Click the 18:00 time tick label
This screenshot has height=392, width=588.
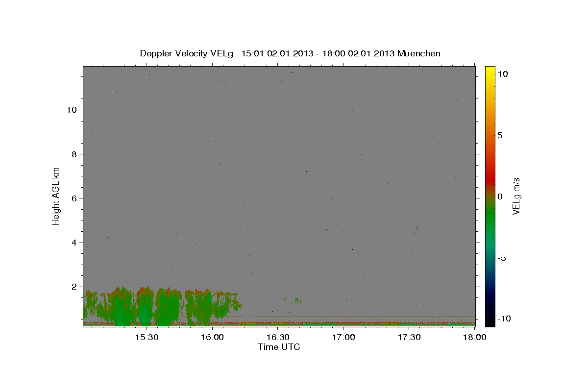pos(474,337)
